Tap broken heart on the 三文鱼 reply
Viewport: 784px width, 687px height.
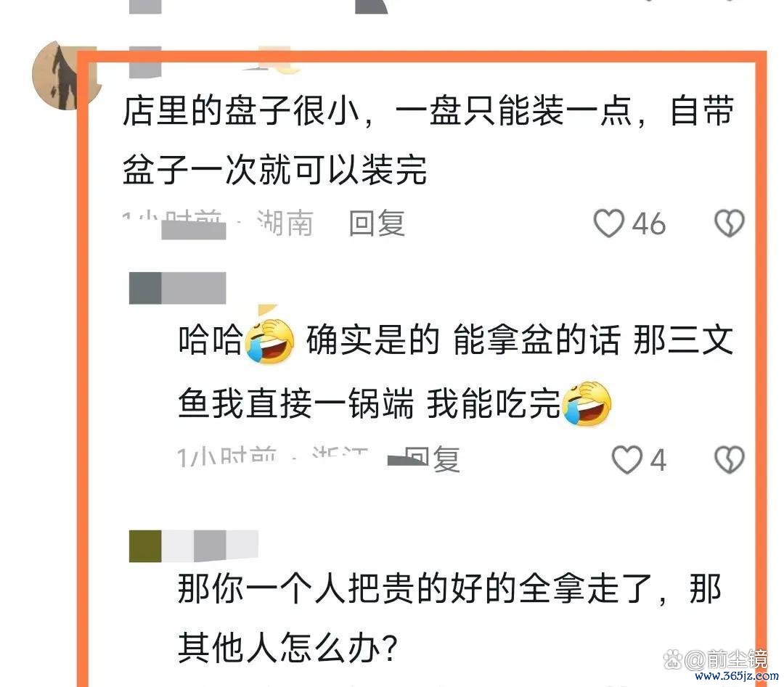(x=730, y=459)
